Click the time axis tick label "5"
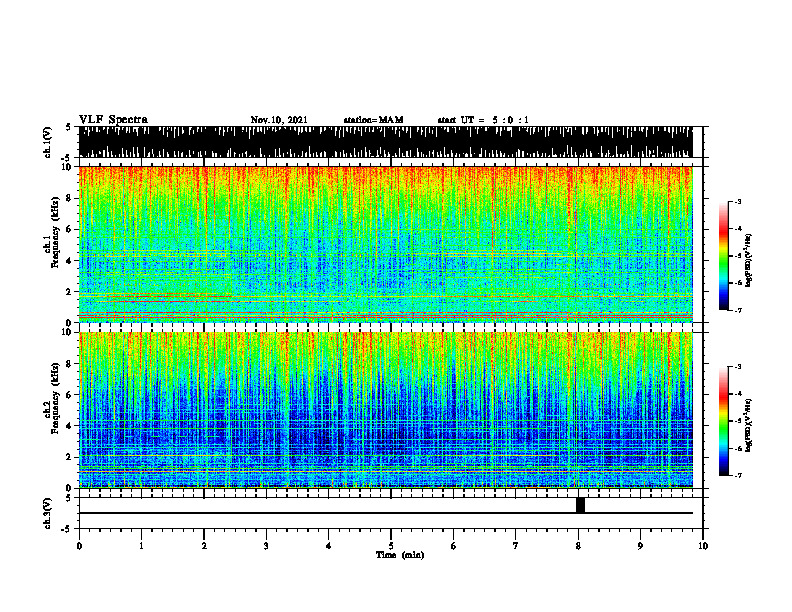The width and height of the screenshot is (792, 612). (391, 546)
